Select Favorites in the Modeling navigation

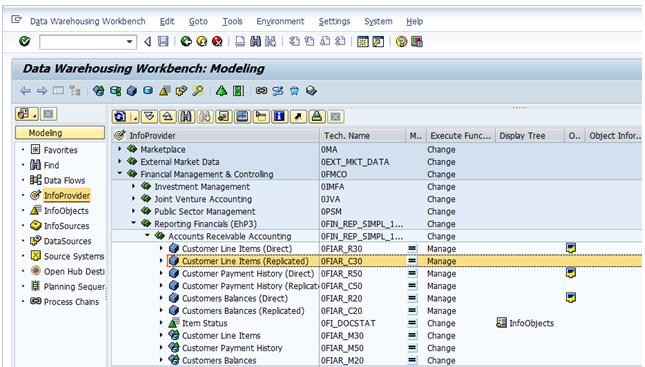pyautogui.click(x=60, y=150)
